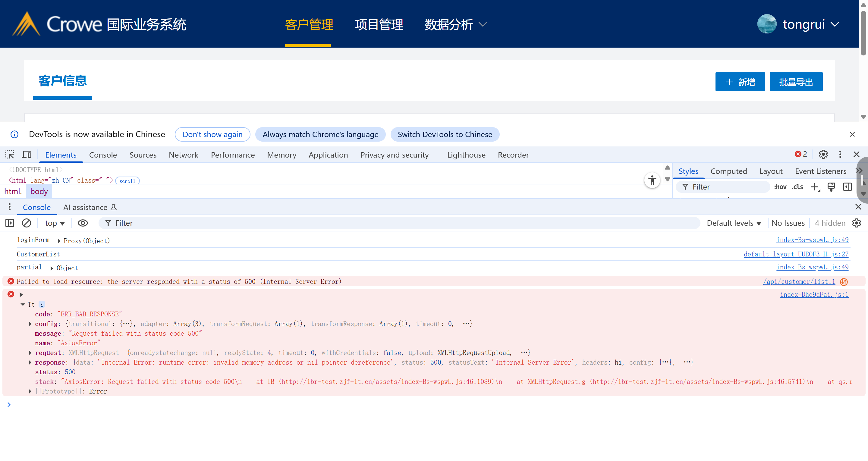
Task: Switch to the Network tab
Action: [x=183, y=155]
